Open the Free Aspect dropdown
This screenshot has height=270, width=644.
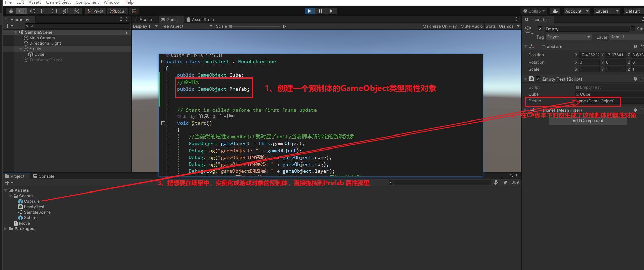(x=186, y=26)
